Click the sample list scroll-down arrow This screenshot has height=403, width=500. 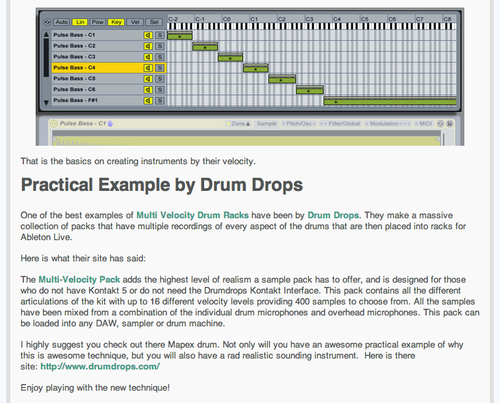coord(46,103)
